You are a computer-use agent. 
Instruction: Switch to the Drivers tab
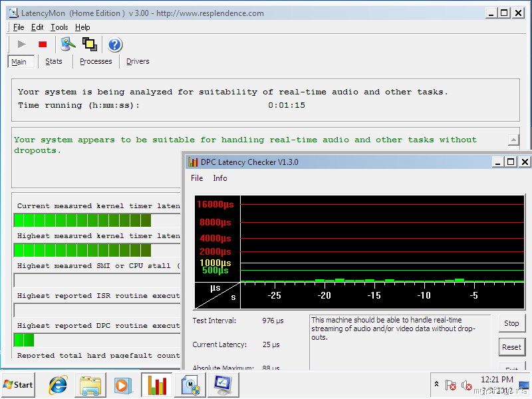[x=138, y=61]
